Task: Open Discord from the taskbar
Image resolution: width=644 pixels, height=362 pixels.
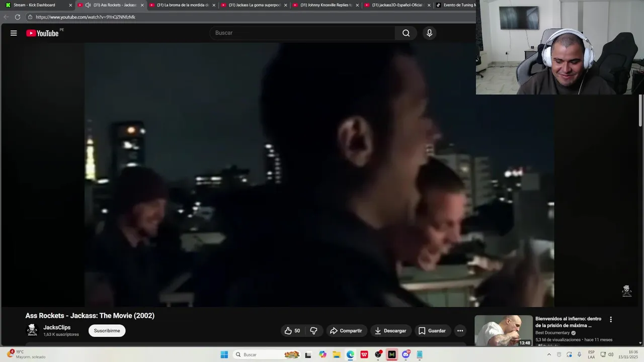Action: tap(406, 354)
